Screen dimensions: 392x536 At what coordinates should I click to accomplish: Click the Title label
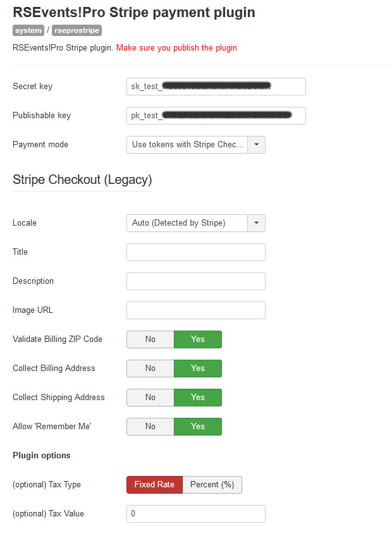[x=20, y=252]
